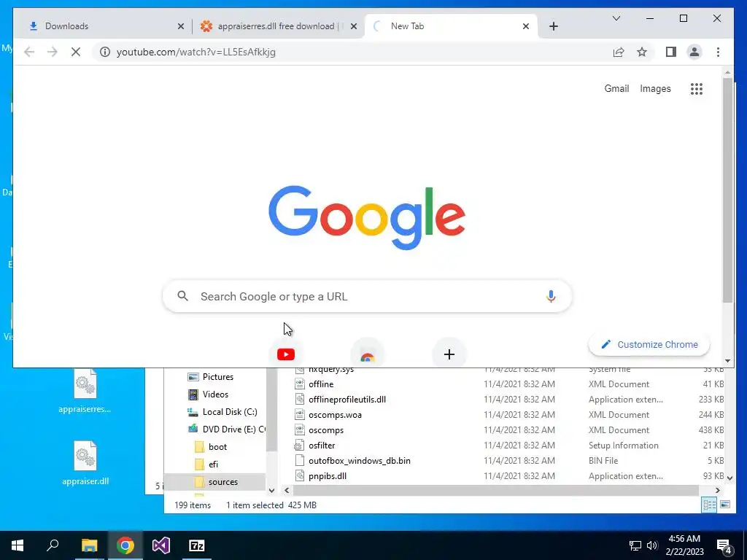The image size is (747, 560).
Task: Go back to previous page in Chrome
Action: [x=29, y=52]
